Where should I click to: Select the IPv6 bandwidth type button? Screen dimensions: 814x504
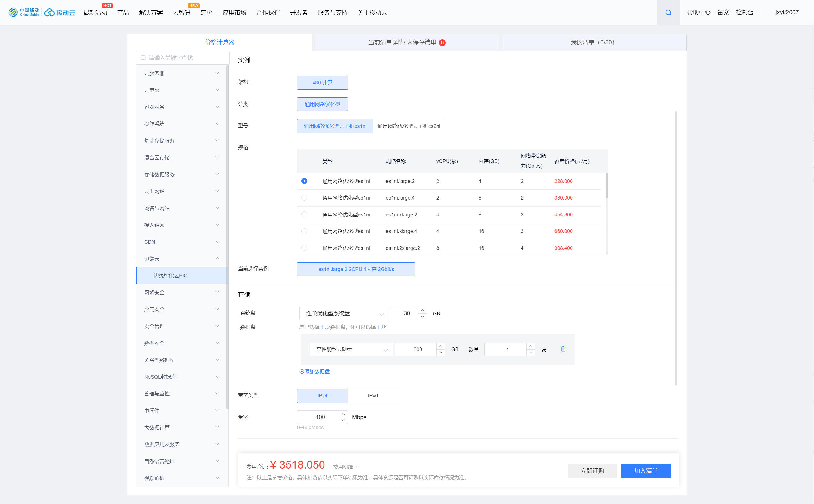[373, 396]
